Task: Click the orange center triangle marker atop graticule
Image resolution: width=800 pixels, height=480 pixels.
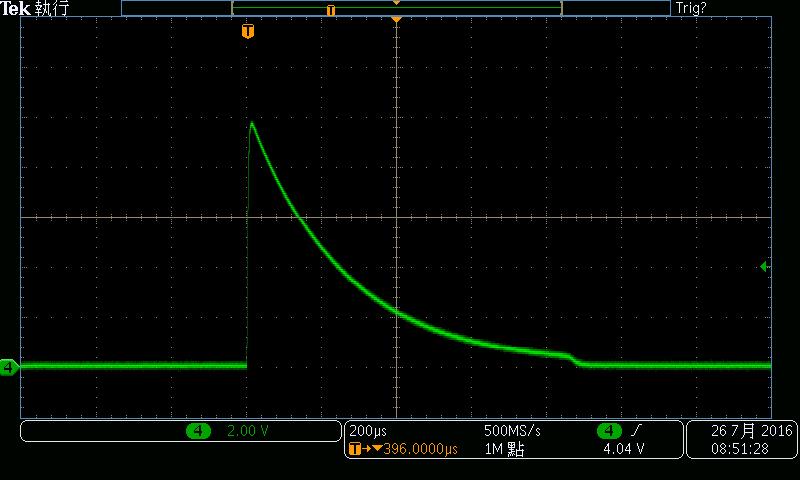Action: pos(396,19)
